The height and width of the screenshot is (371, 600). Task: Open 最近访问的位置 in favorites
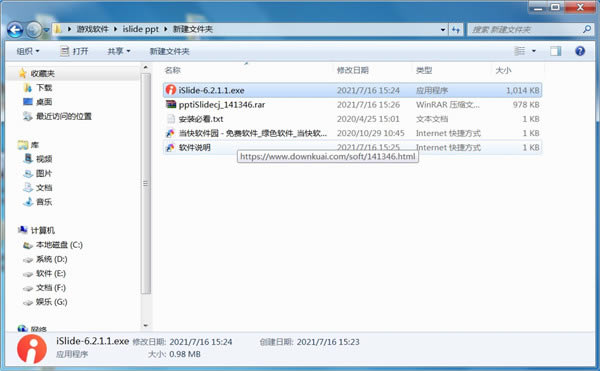coord(64,116)
